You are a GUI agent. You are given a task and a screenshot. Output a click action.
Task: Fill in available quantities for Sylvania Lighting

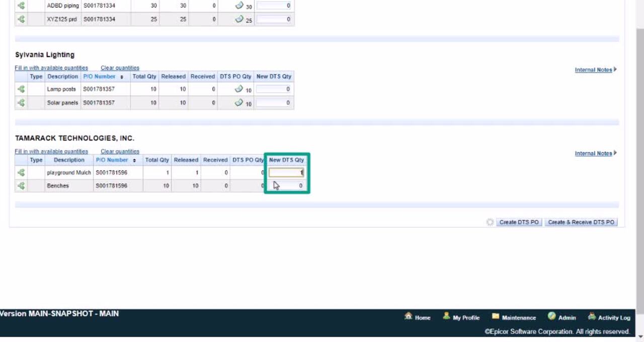[x=51, y=68]
